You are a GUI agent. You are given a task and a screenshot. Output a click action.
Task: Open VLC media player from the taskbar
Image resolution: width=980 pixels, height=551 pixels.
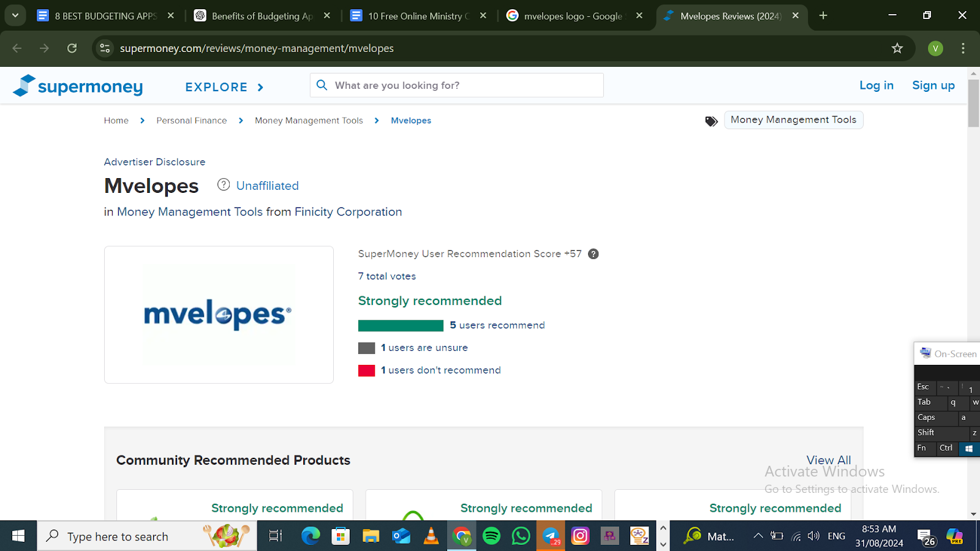(x=431, y=536)
